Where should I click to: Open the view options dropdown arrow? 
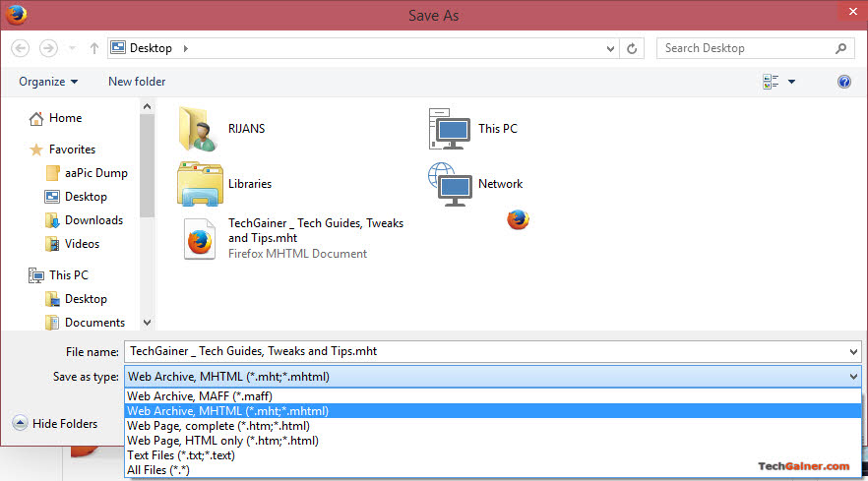pyautogui.click(x=791, y=82)
